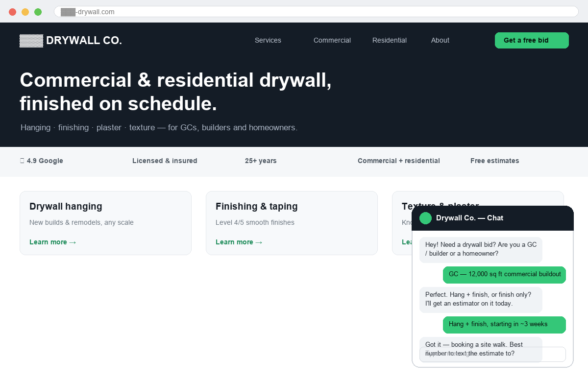Click the green chat avatar icon
This screenshot has height=382, width=588.
point(426,218)
